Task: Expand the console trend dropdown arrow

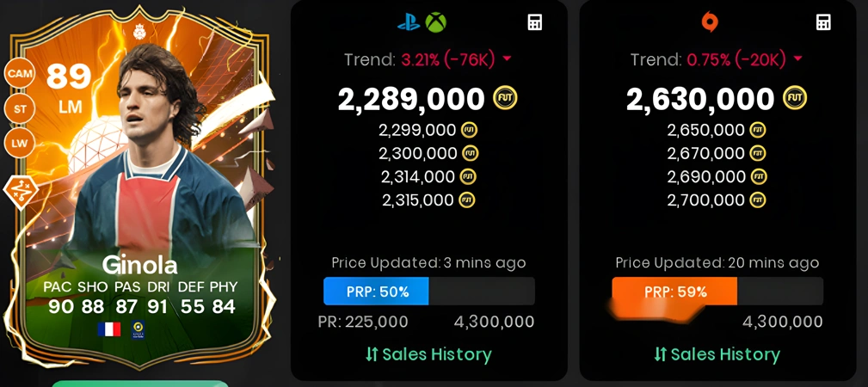Action: pos(507,59)
